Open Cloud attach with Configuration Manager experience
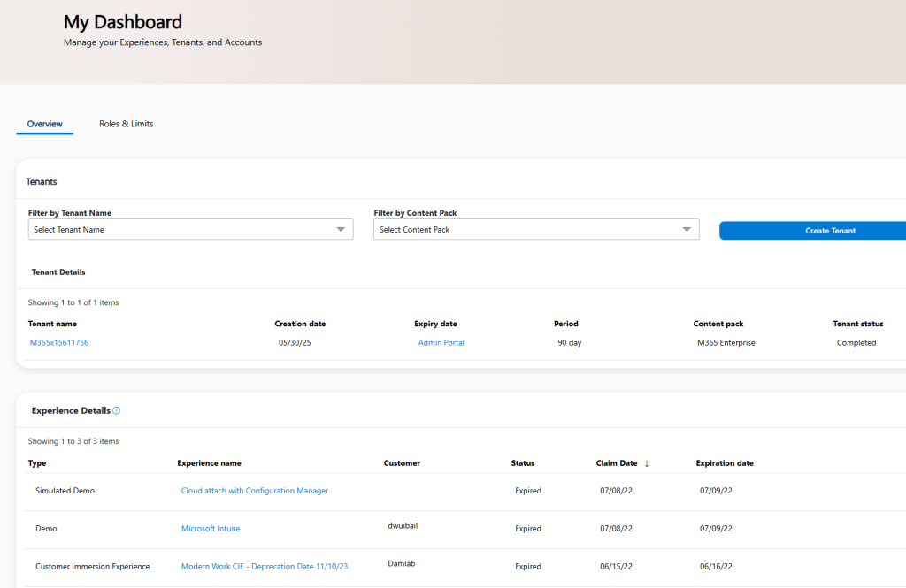The width and height of the screenshot is (906, 588). [x=255, y=490]
